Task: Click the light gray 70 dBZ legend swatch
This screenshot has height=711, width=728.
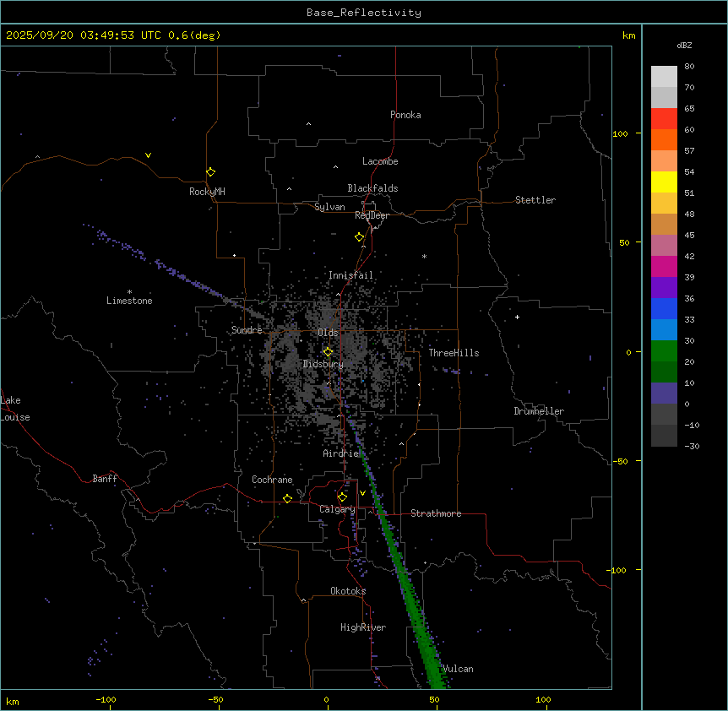Action: 664,76
